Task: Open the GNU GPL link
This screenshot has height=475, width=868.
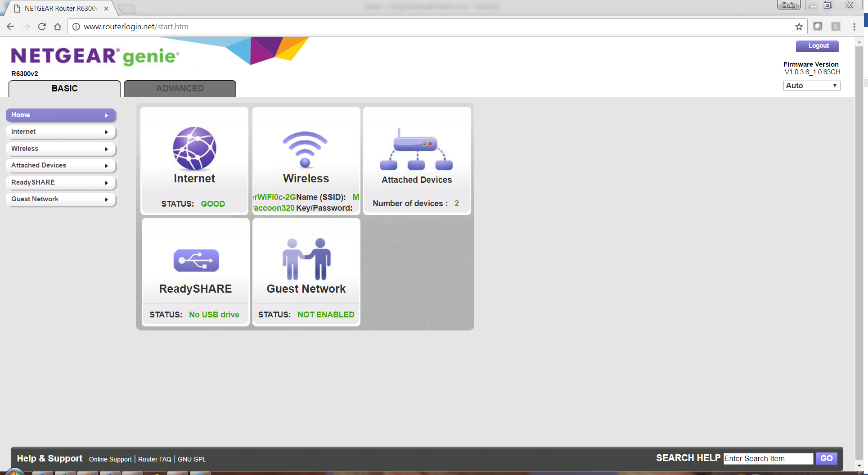Action: tap(192, 459)
